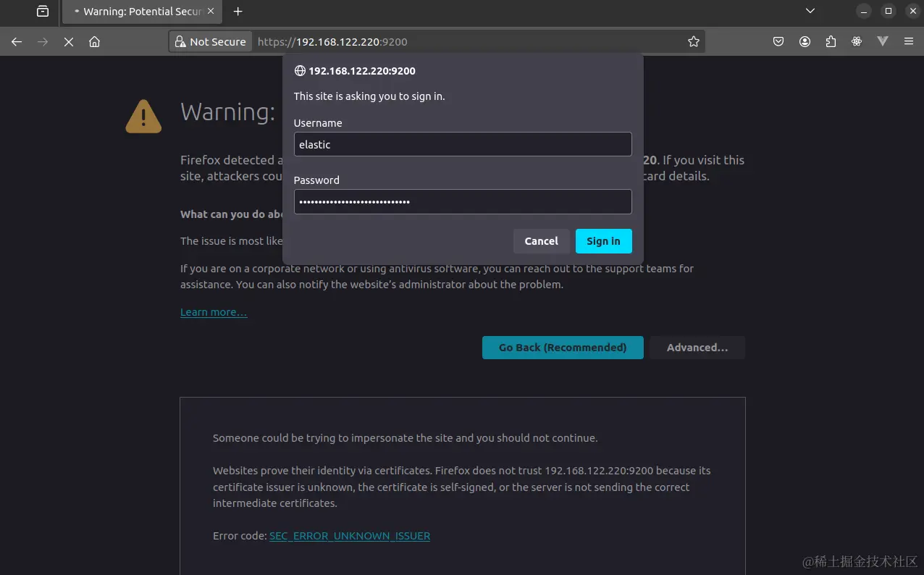This screenshot has width=924, height=575.
Task: Stop loading the page with X
Action: pos(69,42)
